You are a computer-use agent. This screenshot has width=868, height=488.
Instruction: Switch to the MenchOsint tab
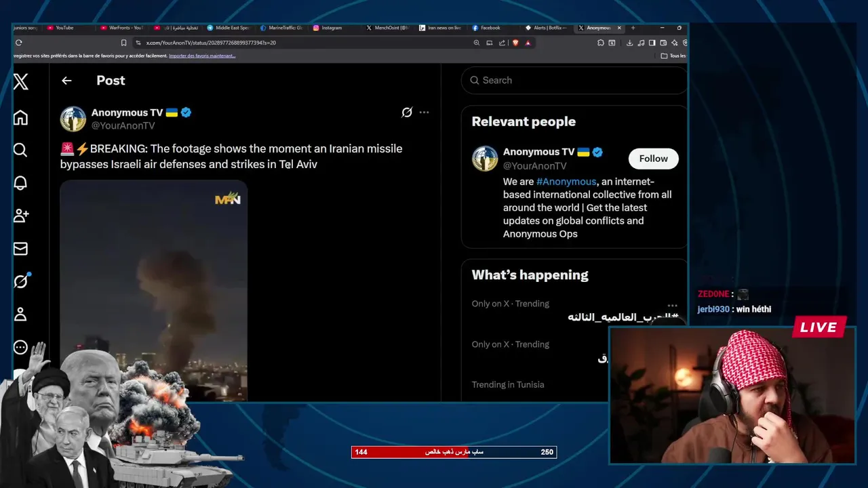point(388,28)
